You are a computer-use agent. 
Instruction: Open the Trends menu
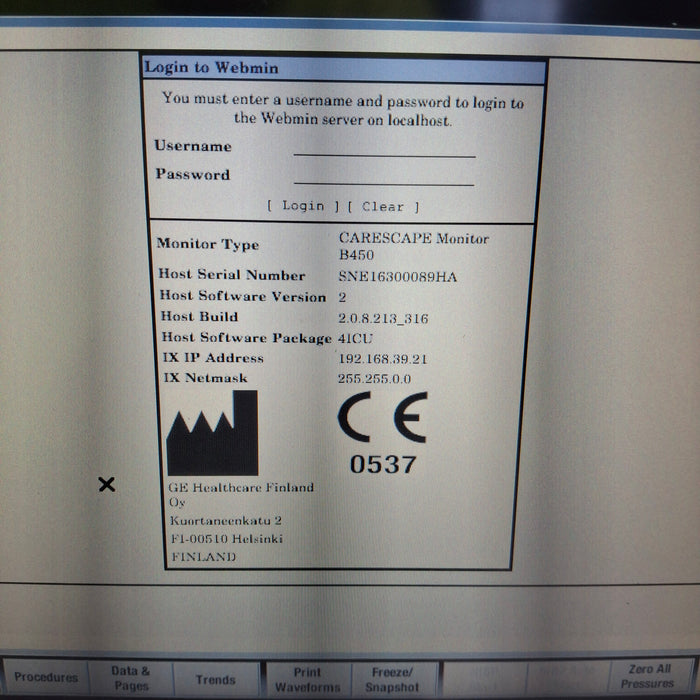coord(216,679)
